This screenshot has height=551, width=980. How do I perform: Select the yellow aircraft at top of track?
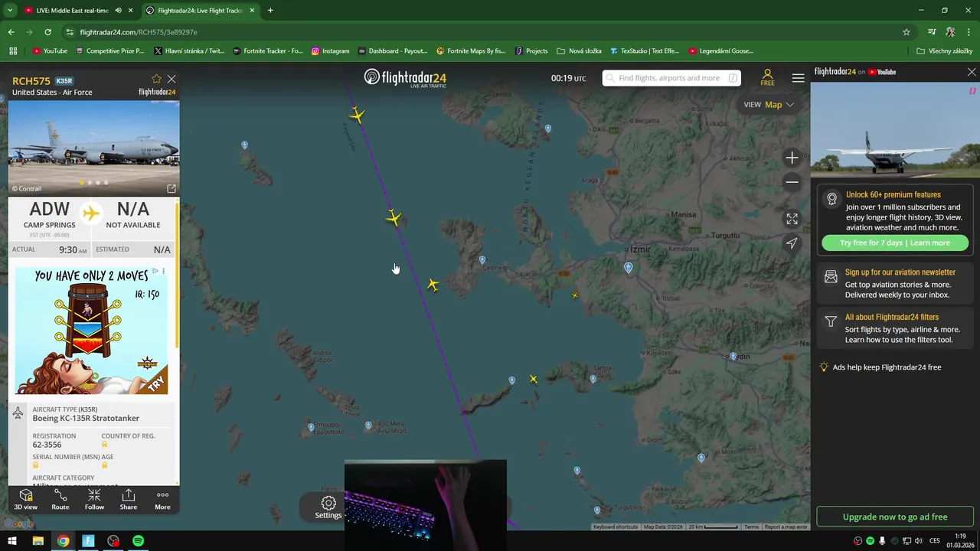pyautogui.click(x=357, y=116)
